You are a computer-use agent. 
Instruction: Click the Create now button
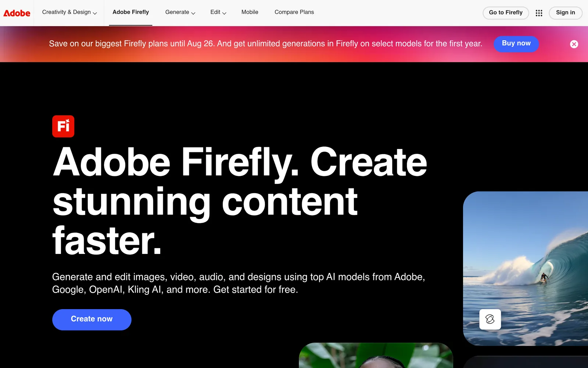(92, 319)
